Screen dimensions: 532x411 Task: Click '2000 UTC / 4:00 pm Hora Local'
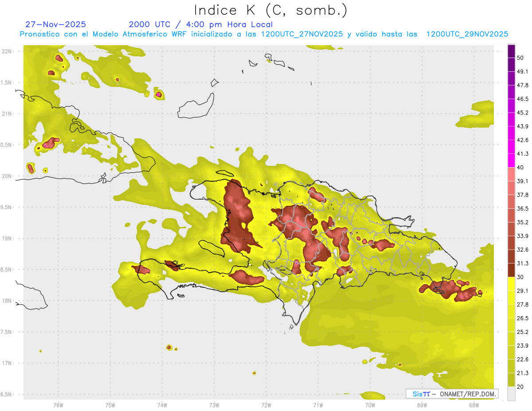pyautogui.click(x=201, y=24)
